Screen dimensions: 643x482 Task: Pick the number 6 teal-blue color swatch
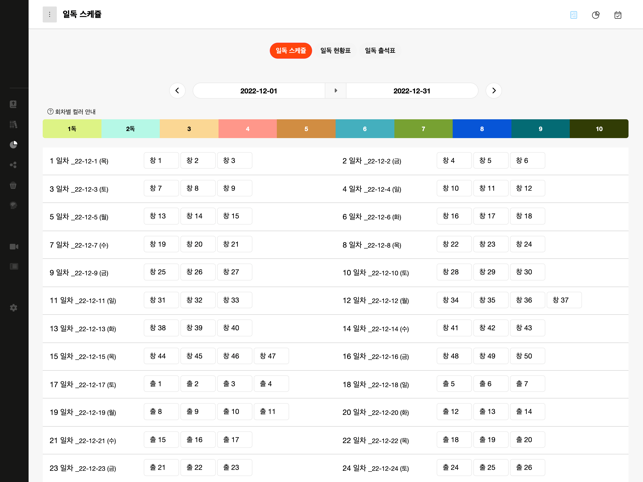(365, 129)
